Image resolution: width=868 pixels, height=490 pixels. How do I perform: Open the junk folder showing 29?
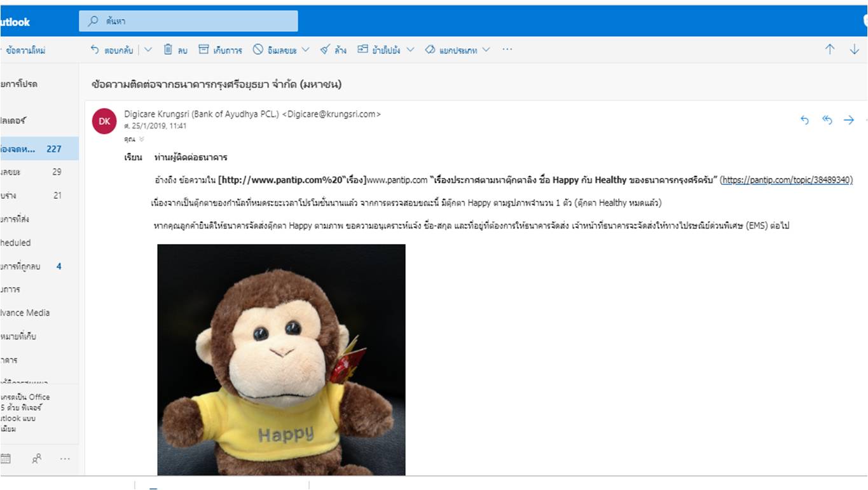pos(39,172)
